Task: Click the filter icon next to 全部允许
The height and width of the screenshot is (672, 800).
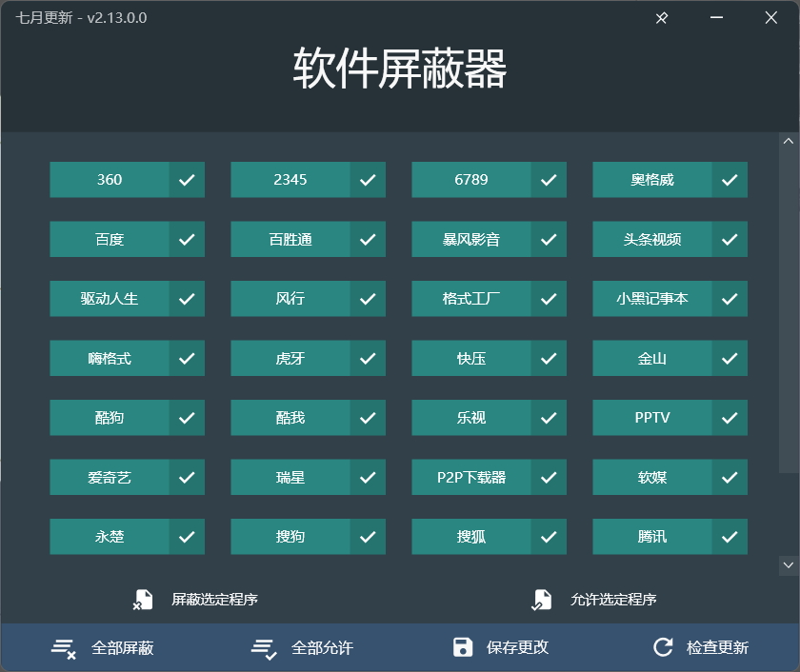Action: coord(263,647)
